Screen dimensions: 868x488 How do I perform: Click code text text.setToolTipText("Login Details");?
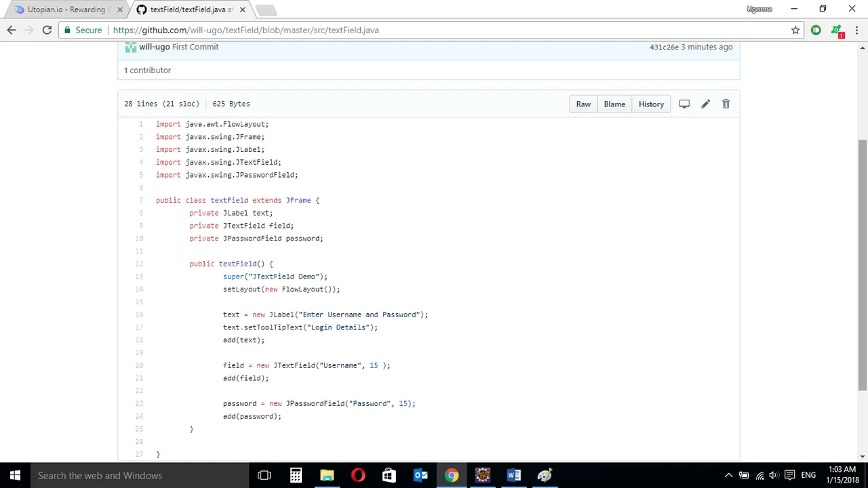300,327
